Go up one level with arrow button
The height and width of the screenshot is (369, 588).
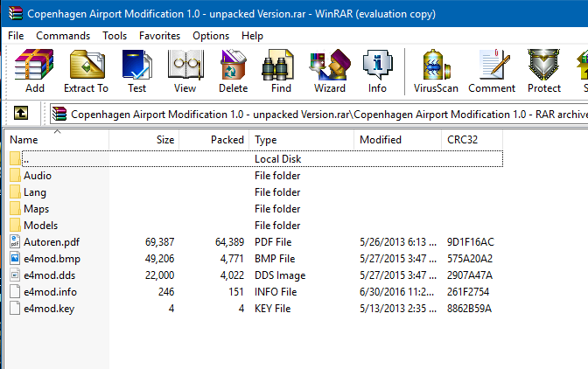21,113
